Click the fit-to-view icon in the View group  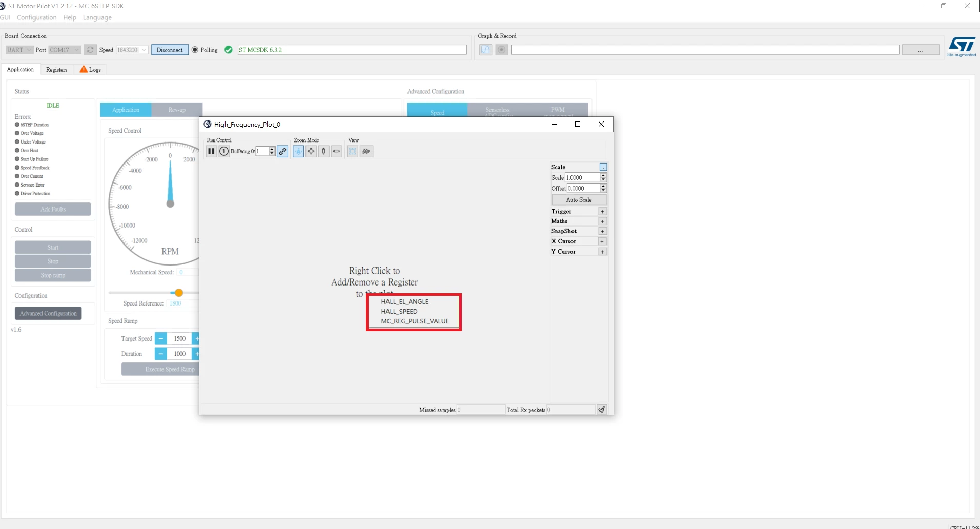pyautogui.click(x=353, y=151)
